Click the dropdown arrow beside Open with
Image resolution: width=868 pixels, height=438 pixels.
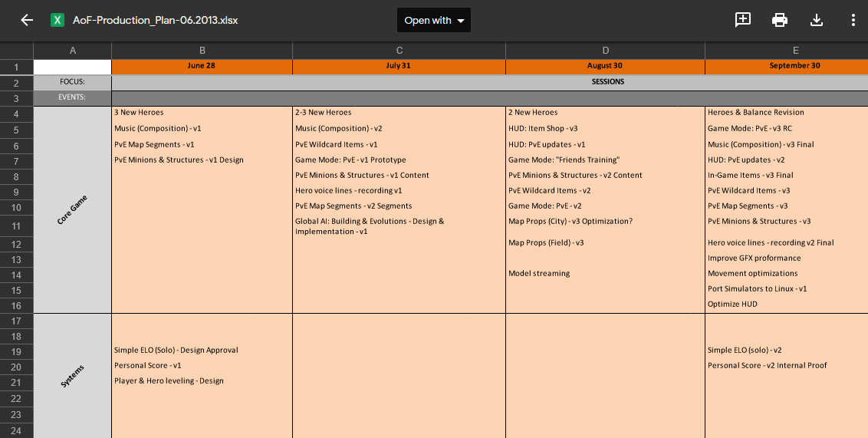(x=461, y=21)
